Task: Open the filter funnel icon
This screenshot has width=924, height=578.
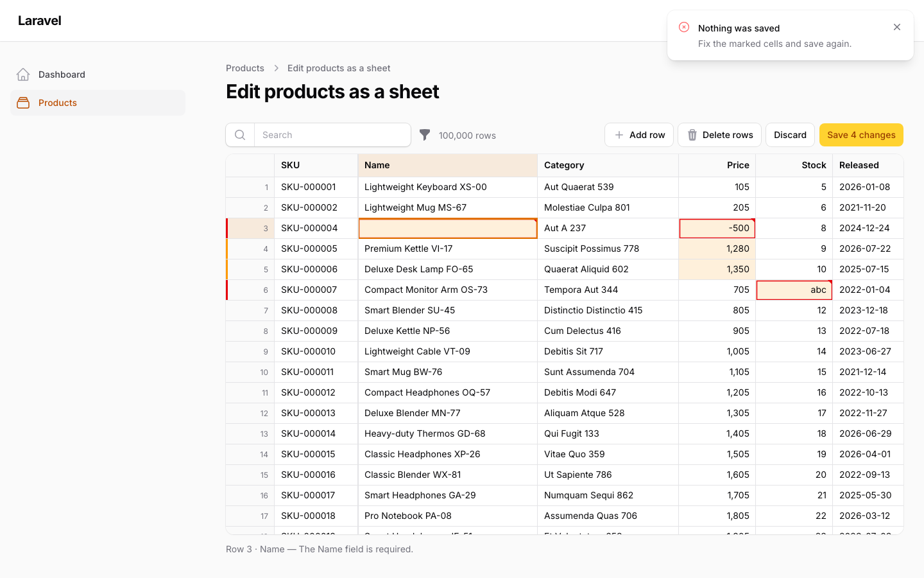Action: [425, 135]
